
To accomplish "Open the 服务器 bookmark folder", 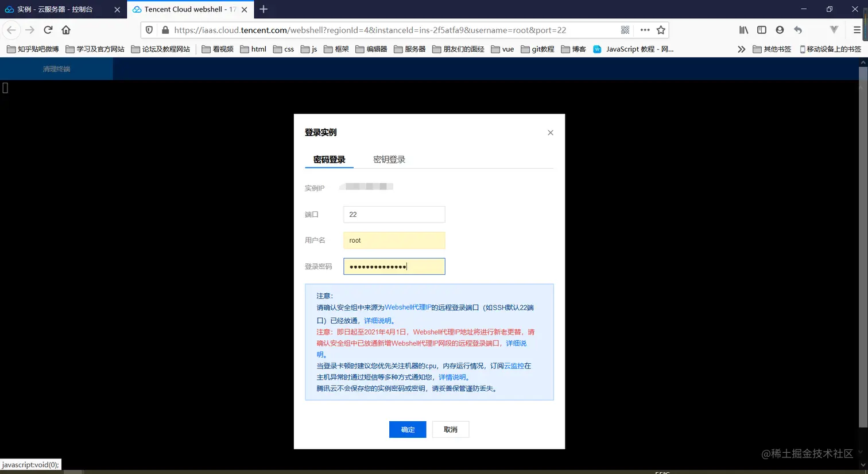I will (410, 49).
